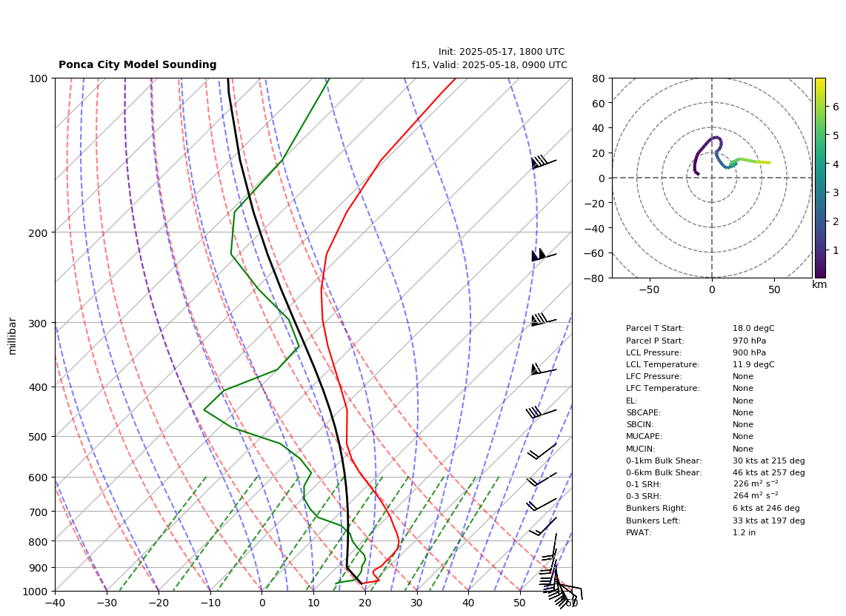Image resolution: width=846 pixels, height=616 pixels.
Task: Click the PWAT 1.2 in value
Action: pos(744,532)
